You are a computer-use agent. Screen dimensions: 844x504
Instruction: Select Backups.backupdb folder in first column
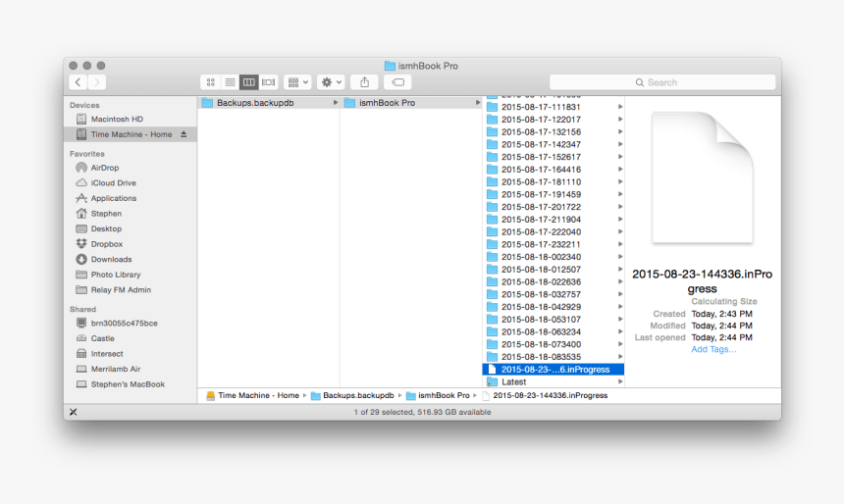coord(269,103)
